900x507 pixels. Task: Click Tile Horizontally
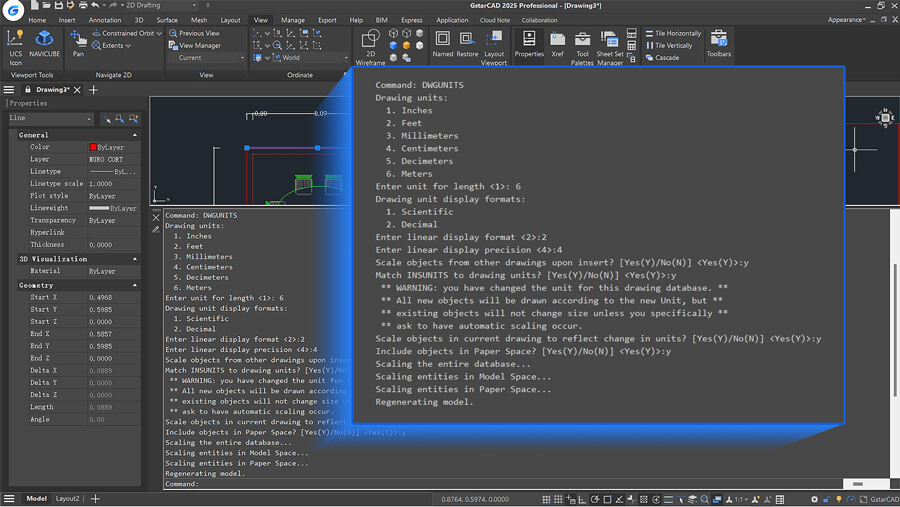[673, 33]
